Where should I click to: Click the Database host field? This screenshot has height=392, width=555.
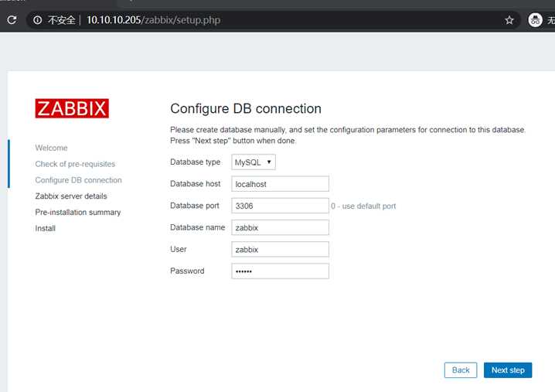coord(280,184)
